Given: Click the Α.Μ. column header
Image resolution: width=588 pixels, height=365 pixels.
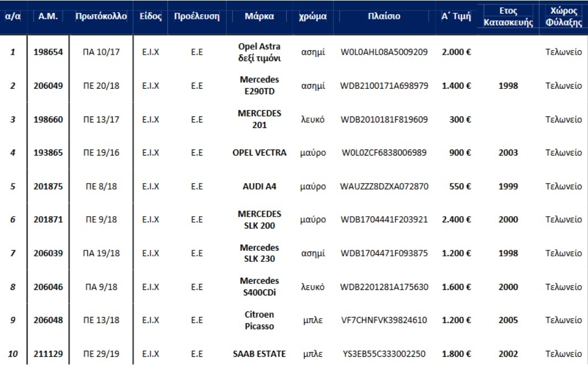Looking at the screenshot, I should click(x=48, y=17).
